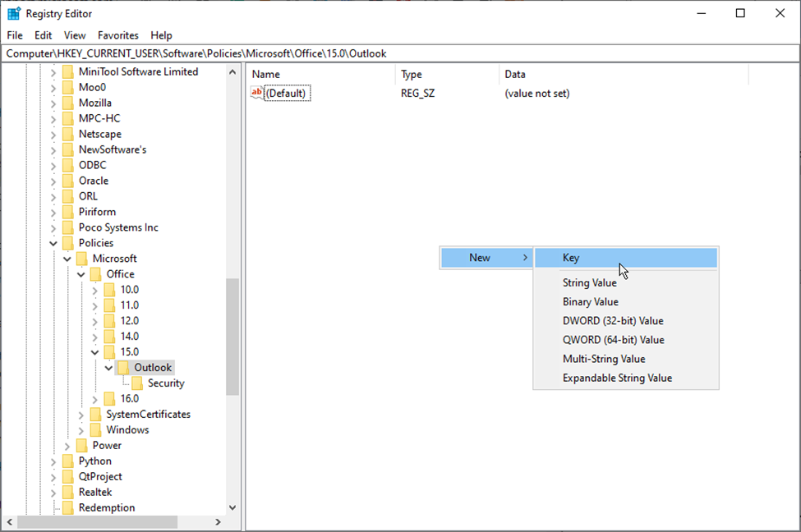Click the Power folder icon
801x532 pixels.
pyautogui.click(x=81, y=446)
